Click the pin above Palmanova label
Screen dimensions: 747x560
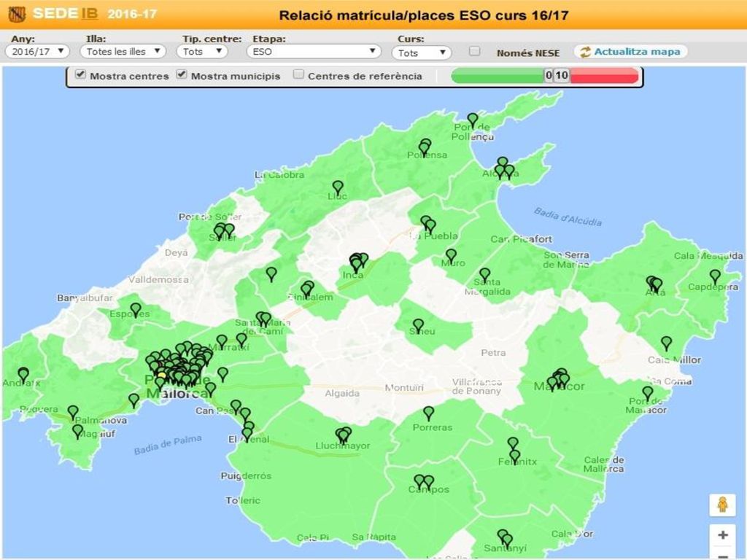pos(73,413)
